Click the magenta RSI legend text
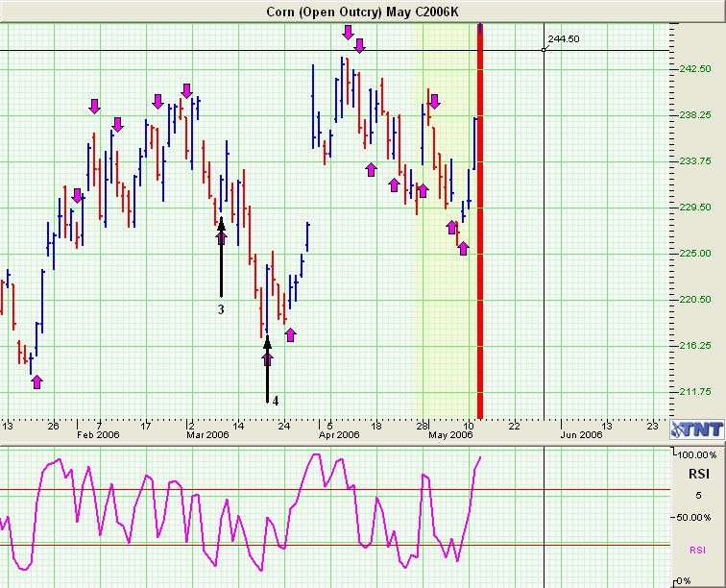The width and height of the screenshot is (726, 588). click(x=698, y=550)
